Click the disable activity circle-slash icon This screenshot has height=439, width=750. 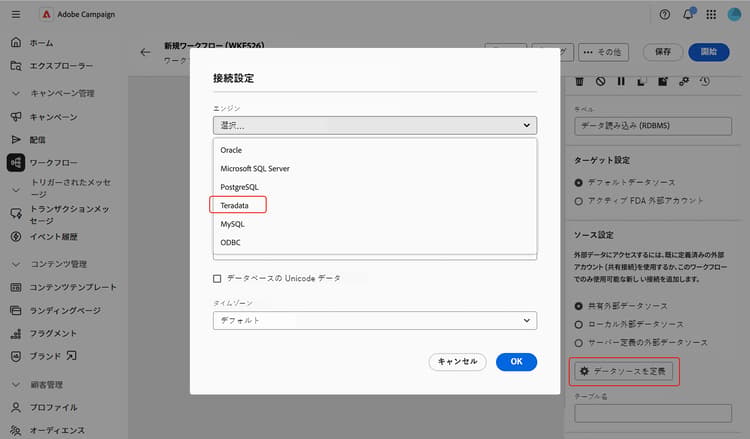click(600, 81)
